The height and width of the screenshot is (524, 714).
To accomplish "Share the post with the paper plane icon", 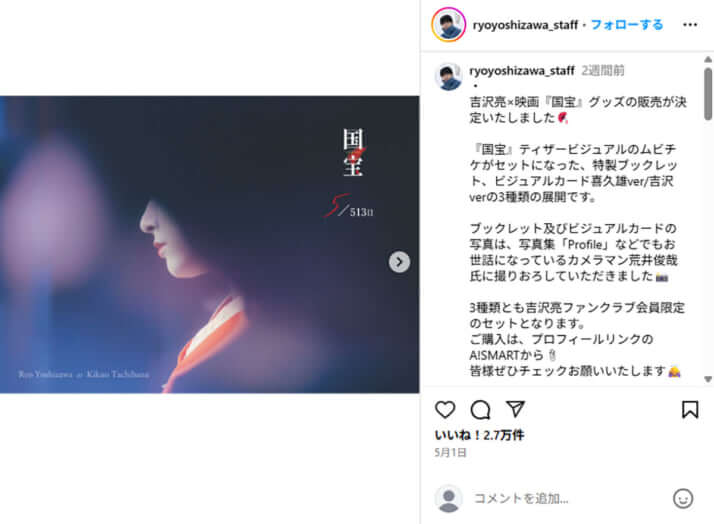I will coord(515,409).
